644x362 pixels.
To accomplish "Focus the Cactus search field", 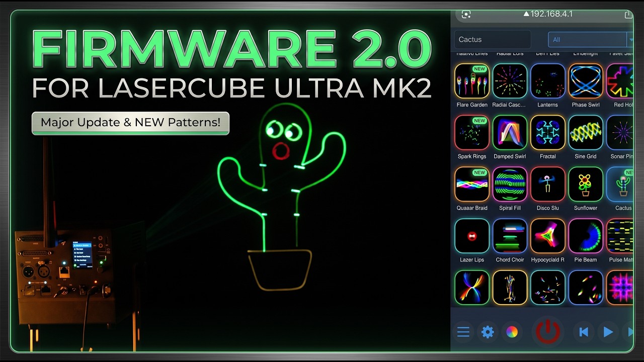I will 493,40.
